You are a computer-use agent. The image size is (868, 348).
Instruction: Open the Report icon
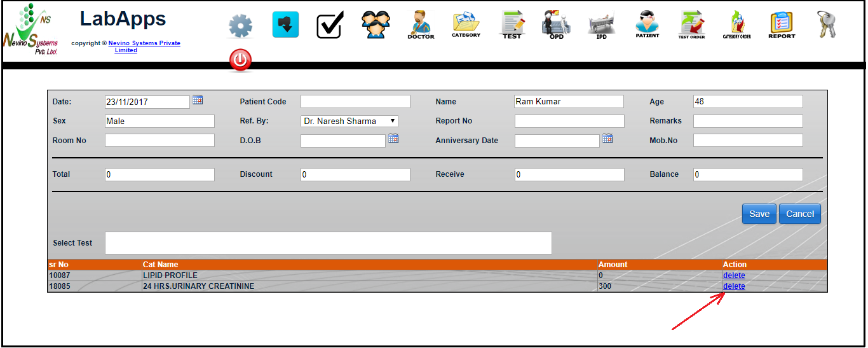coord(782,25)
